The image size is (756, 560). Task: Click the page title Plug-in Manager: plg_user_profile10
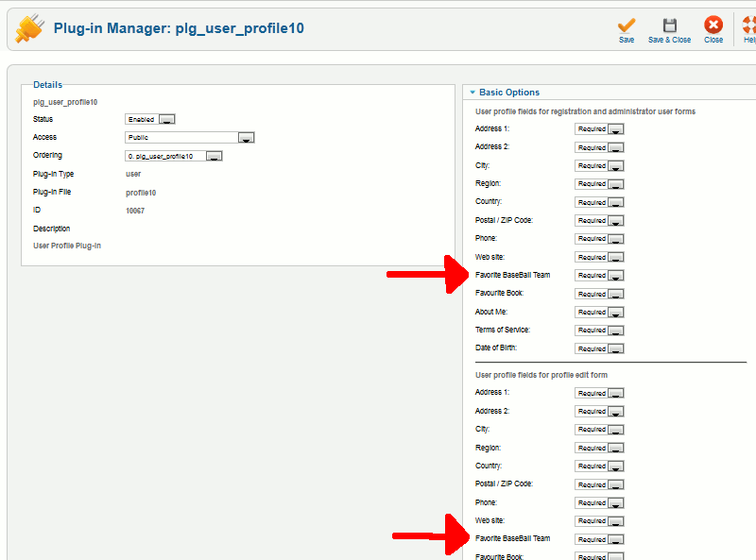179,28
